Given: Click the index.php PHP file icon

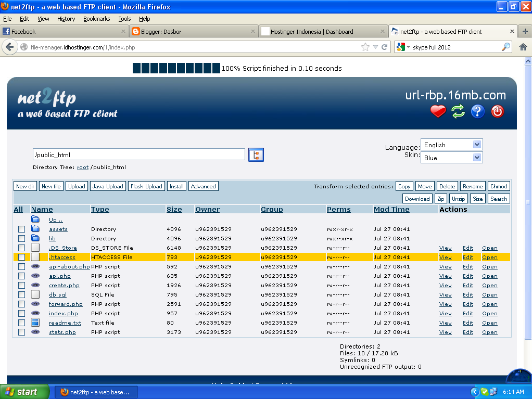Looking at the screenshot, I should (x=35, y=313).
